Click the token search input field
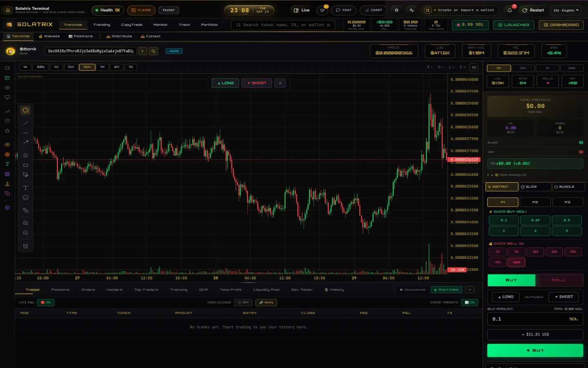Image resolution: width=588 pixels, height=368 pixels. point(283,25)
